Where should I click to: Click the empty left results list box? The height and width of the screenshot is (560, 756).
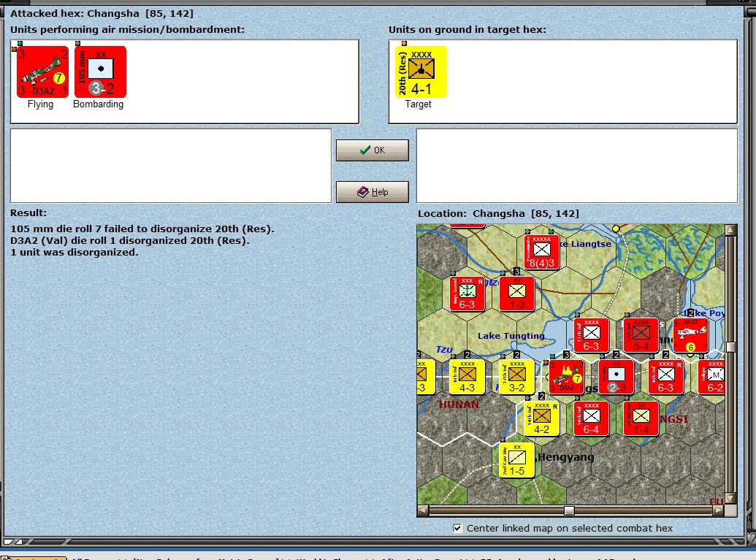(171, 166)
